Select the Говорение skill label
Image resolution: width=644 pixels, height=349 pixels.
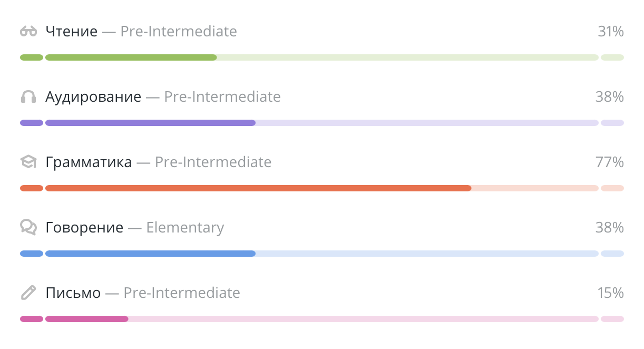pos(84,228)
